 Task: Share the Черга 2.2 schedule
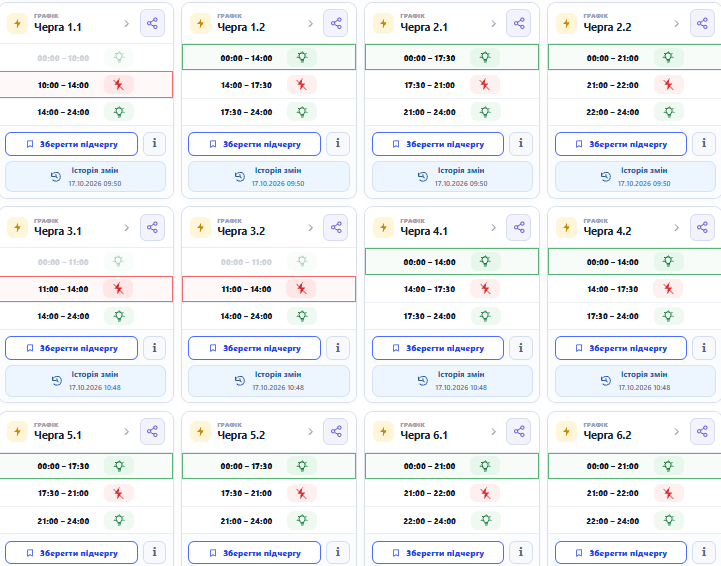(702, 23)
